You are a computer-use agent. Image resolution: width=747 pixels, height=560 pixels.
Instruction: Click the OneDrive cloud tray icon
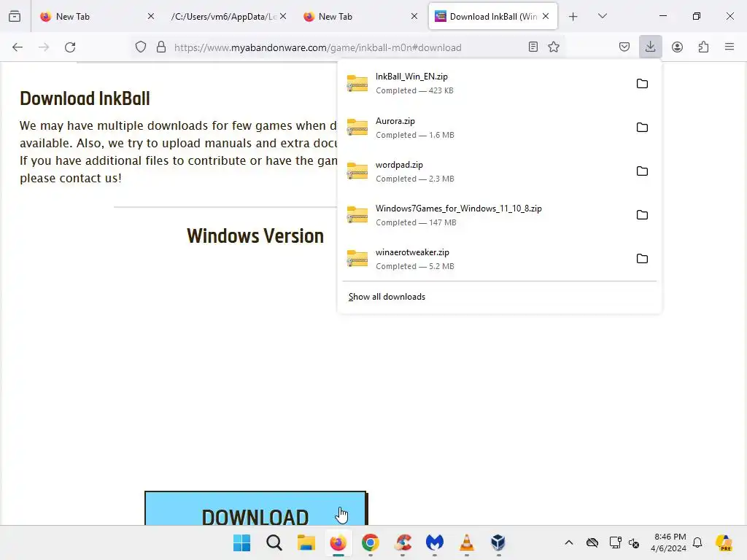pos(592,542)
